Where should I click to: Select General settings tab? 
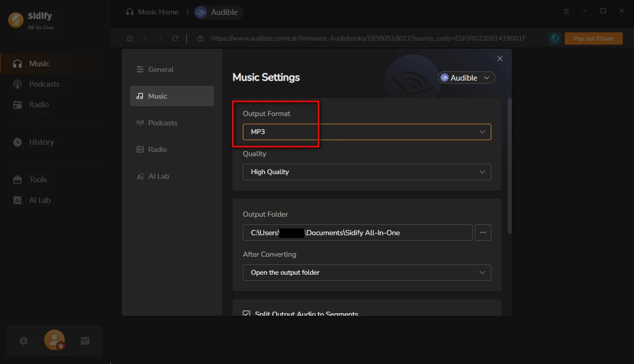coord(172,69)
